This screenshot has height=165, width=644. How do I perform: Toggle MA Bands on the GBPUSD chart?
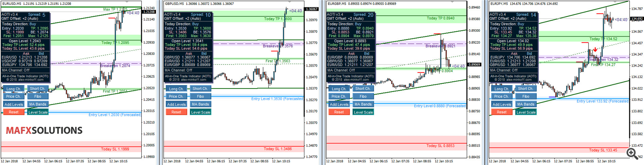coord(200,104)
